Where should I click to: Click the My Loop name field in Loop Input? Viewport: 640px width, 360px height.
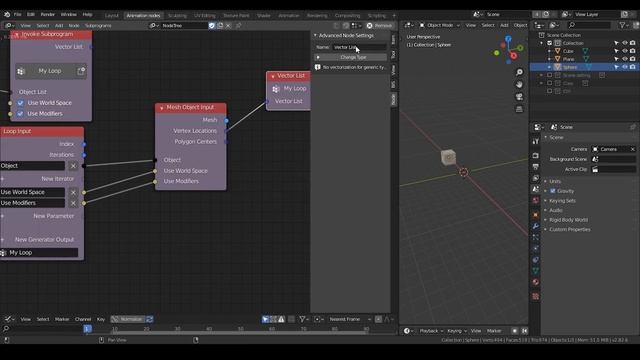[x=39, y=253]
